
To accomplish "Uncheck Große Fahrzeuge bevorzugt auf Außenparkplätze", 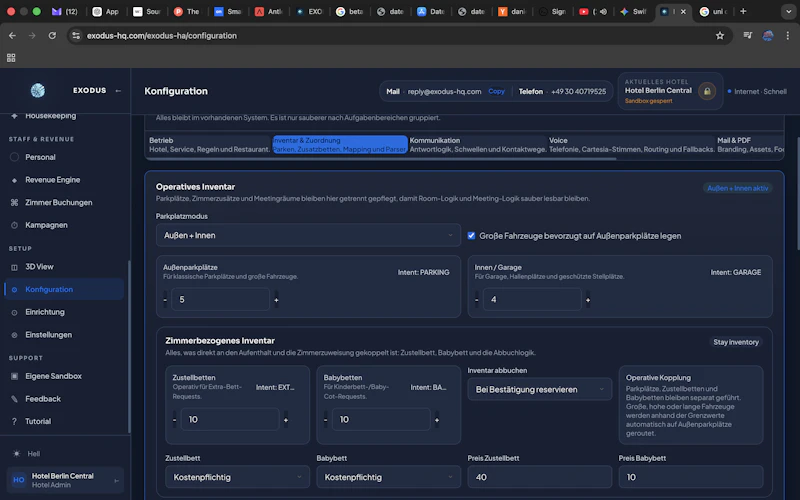I will click(x=471, y=236).
